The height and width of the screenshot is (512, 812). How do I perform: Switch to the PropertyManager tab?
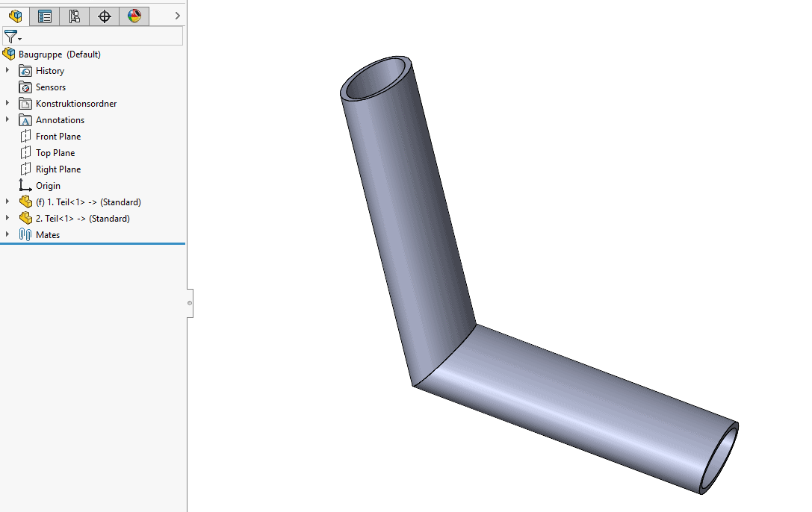click(x=45, y=16)
